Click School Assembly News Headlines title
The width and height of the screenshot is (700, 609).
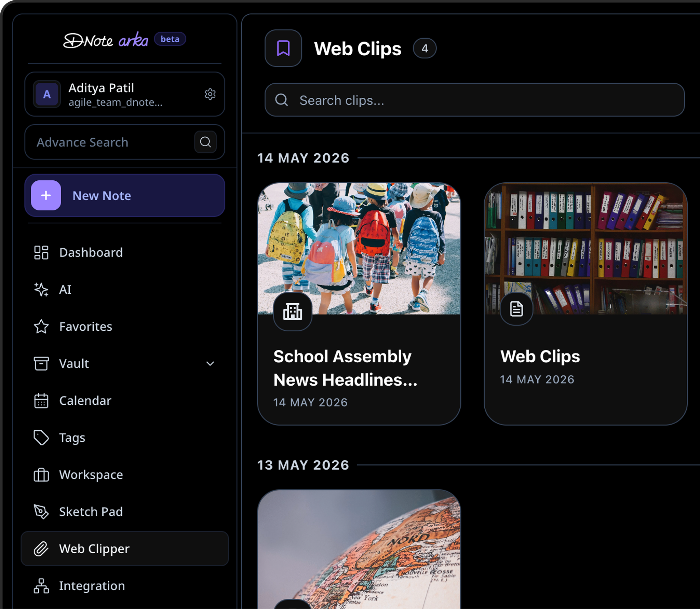345,368
